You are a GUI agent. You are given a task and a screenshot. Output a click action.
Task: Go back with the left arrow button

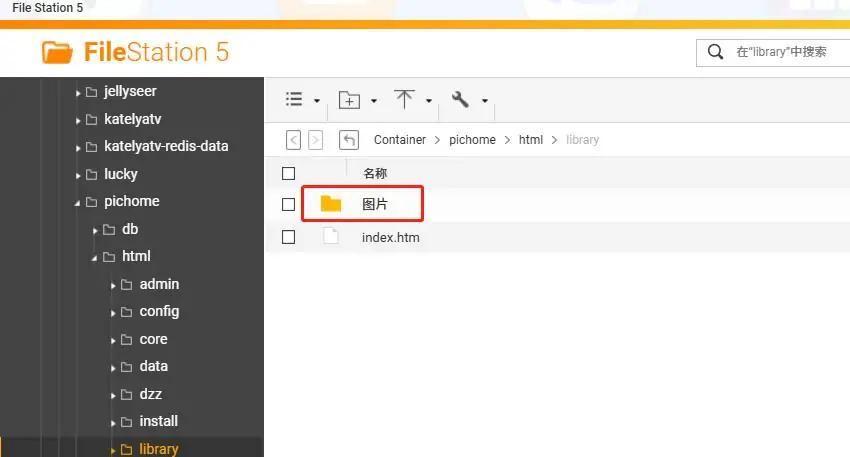click(294, 140)
